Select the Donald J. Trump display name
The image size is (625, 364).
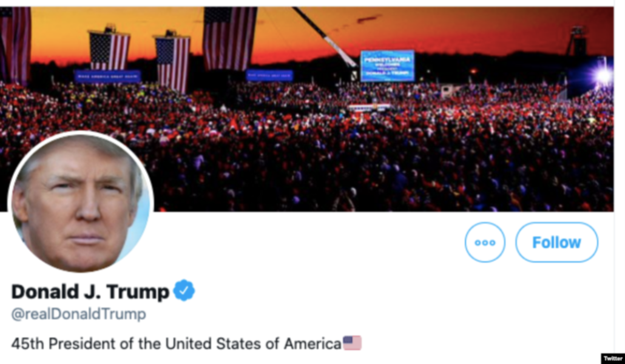(x=90, y=291)
